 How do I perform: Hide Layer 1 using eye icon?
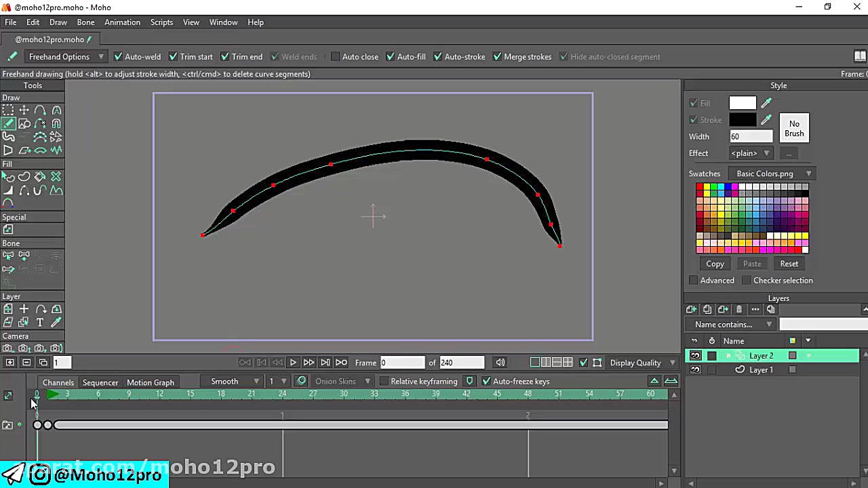coord(695,369)
